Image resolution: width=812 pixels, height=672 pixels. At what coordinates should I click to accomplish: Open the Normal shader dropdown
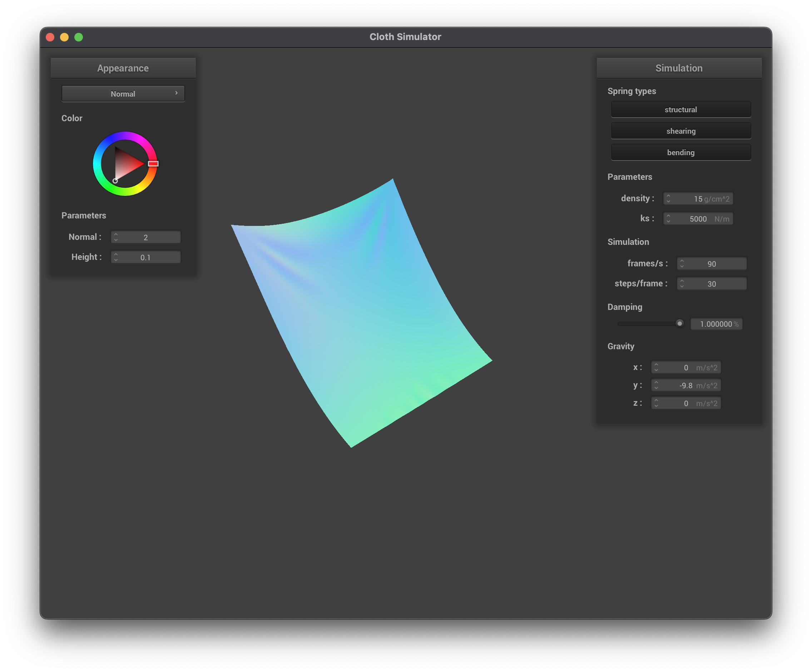(123, 94)
